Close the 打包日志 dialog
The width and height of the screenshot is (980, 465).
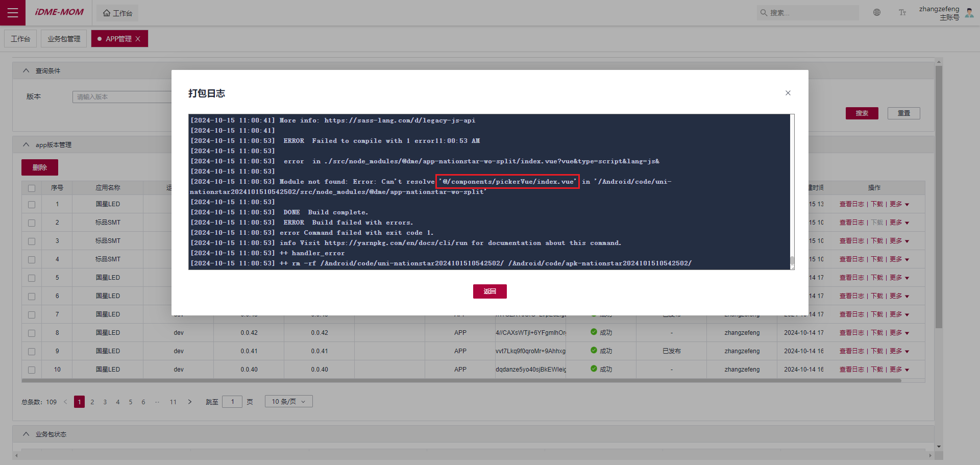click(x=788, y=93)
